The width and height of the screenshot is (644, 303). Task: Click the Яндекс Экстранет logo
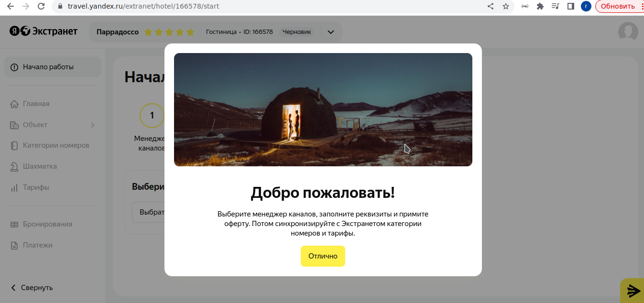click(x=43, y=31)
